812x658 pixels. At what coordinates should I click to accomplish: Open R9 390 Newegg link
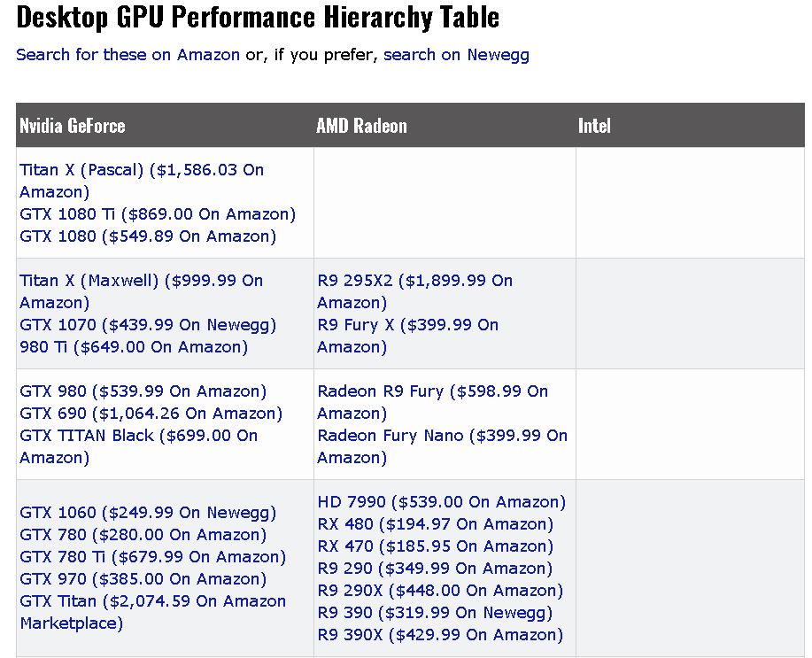pyautogui.click(x=434, y=613)
